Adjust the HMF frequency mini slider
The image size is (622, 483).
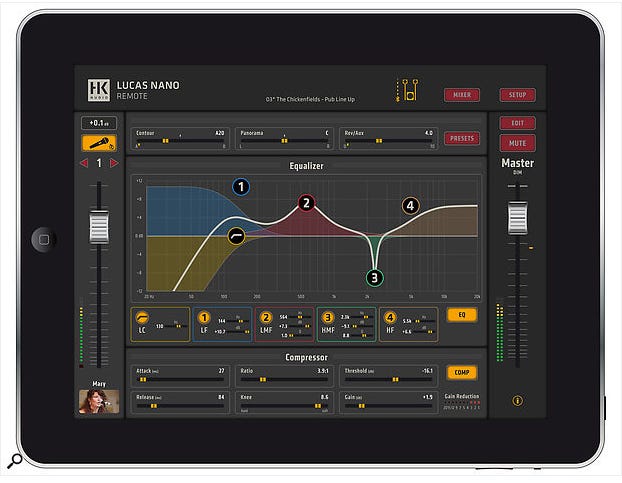362,317
